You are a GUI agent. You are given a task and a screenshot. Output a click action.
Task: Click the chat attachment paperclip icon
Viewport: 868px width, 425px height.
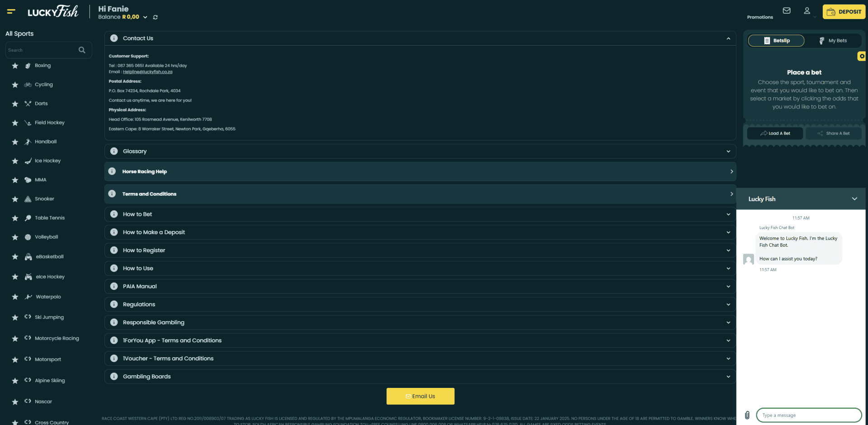point(747,415)
